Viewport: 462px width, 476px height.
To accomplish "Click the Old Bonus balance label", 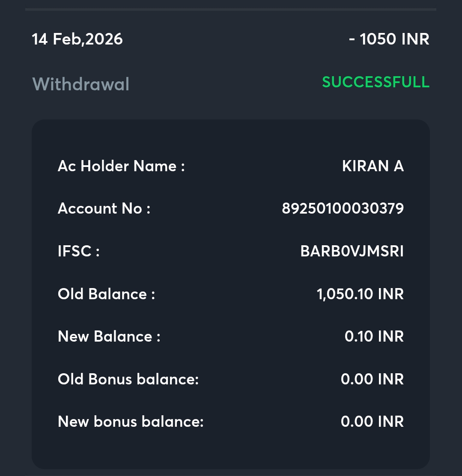I will tap(128, 379).
